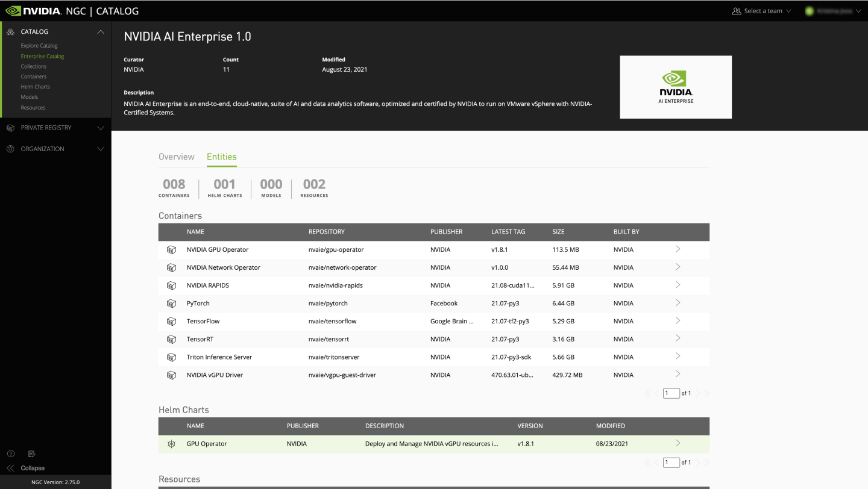Click the Organization globe icon in sidebar

click(10, 149)
